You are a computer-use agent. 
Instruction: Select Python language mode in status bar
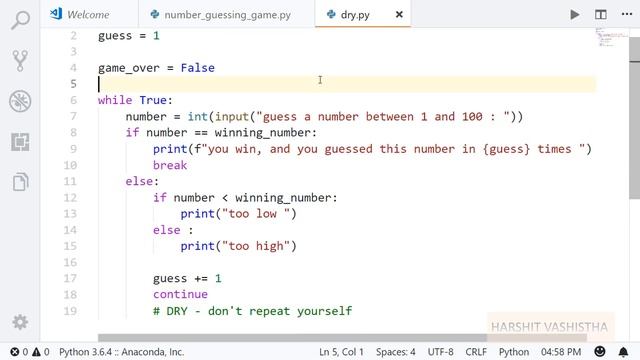pos(514,352)
